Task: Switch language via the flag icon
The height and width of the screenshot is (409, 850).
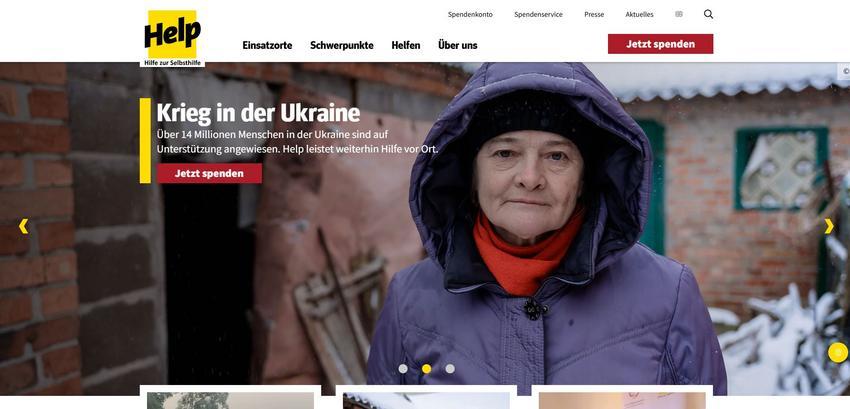Action: click(x=679, y=14)
